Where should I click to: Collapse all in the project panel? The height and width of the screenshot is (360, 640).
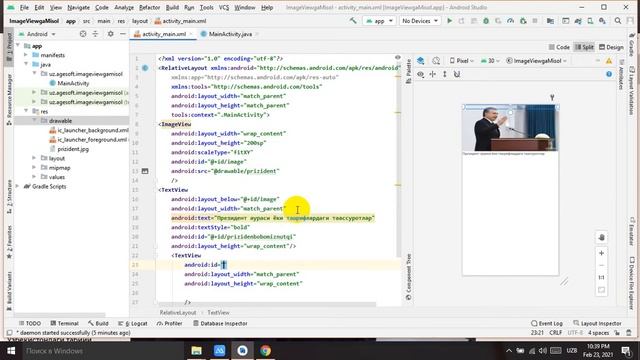[95, 34]
